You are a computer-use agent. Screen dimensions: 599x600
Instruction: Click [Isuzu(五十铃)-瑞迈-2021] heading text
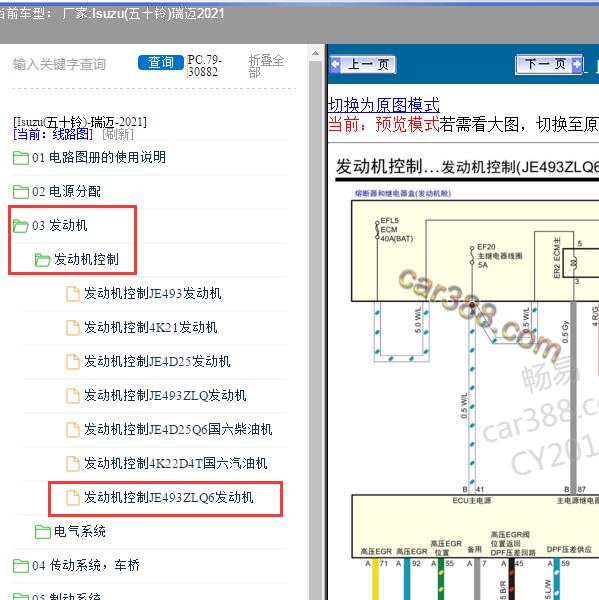click(80, 122)
